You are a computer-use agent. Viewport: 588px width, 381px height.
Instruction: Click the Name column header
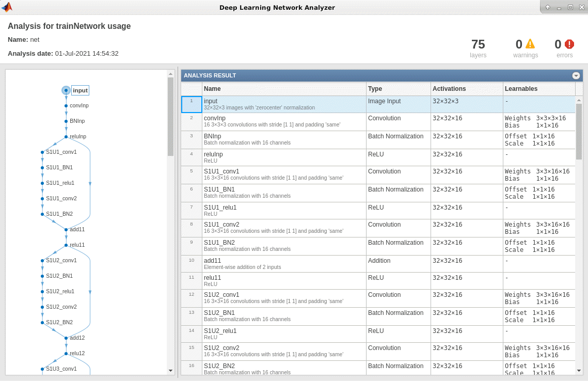pos(283,89)
